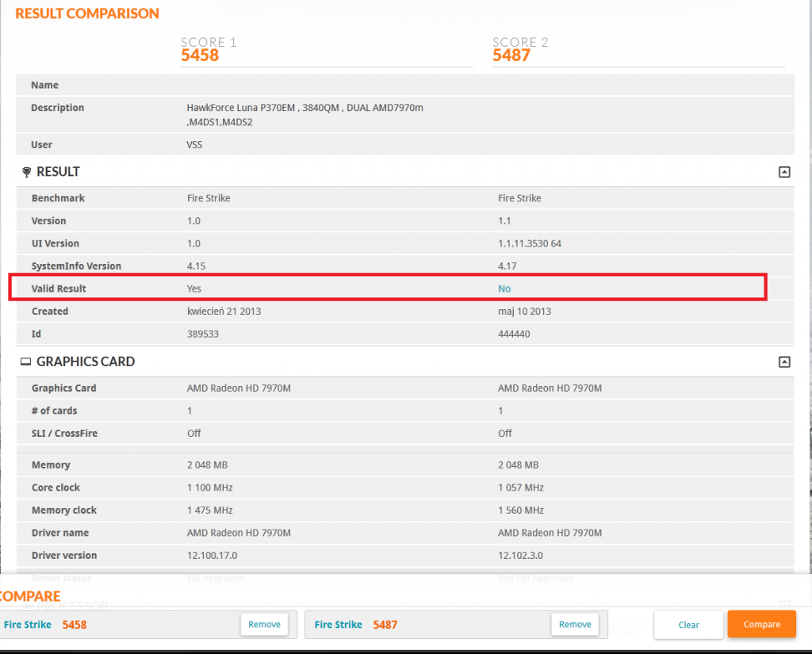Select the large Score 2 value 5487

511,55
